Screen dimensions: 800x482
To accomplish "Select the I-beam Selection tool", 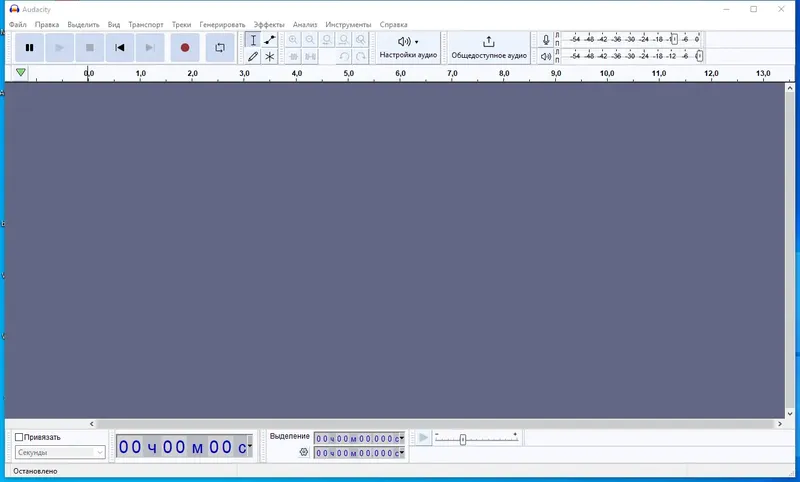I will [x=253, y=40].
